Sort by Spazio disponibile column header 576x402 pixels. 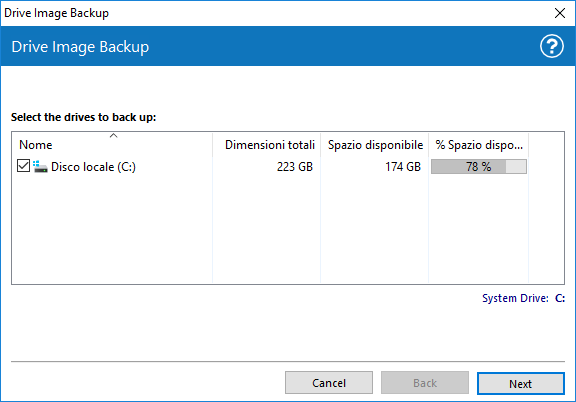374,145
